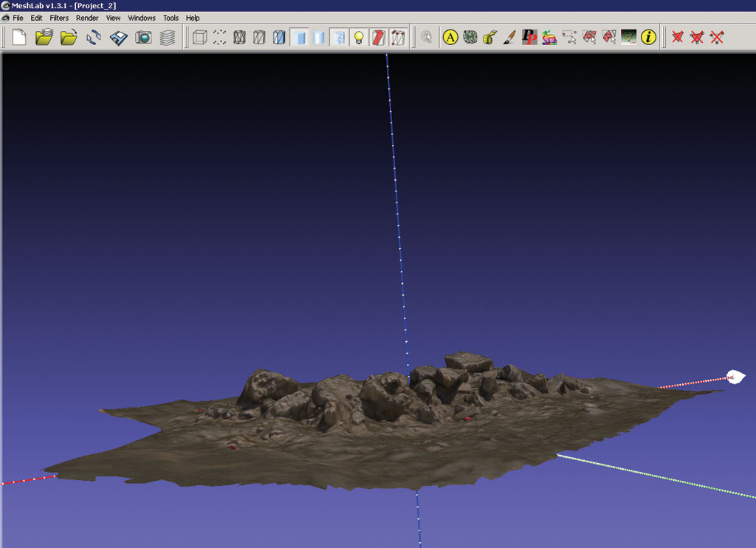This screenshot has width=756, height=548.
Task: Click the Delete selected faces icon
Action: tap(677, 37)
